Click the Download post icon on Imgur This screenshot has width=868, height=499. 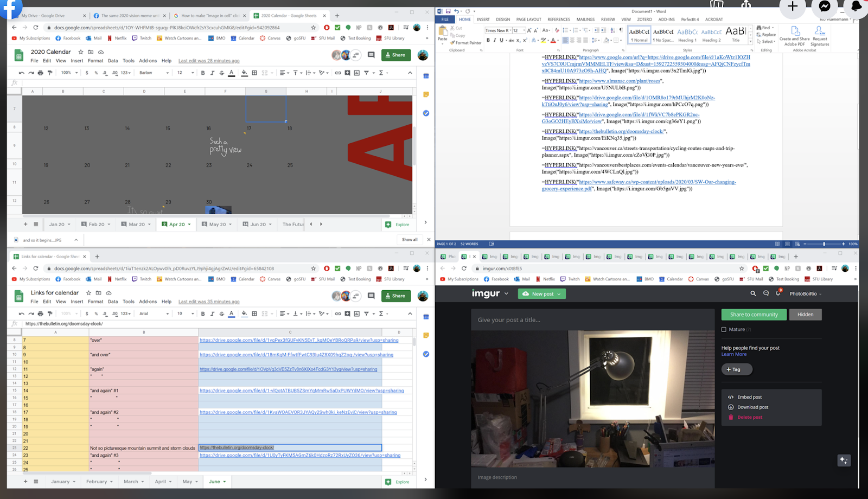click(x=731, y=407)
